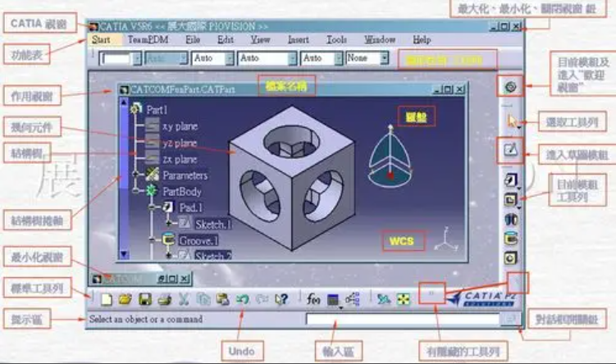Collapse the PartBody tree node
Image resolution: width=616 pixels, height=364 pixels.
click(135, 191)
